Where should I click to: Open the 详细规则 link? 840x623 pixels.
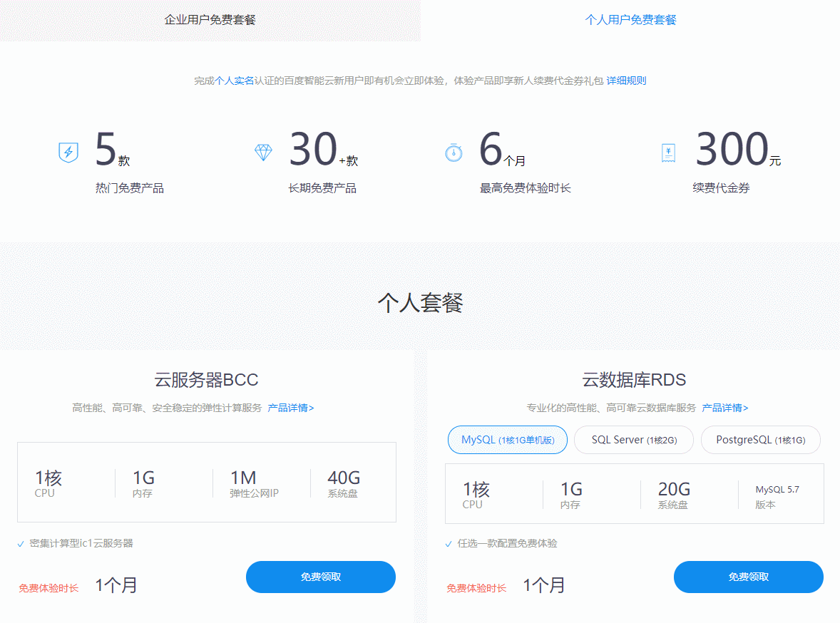627,80
